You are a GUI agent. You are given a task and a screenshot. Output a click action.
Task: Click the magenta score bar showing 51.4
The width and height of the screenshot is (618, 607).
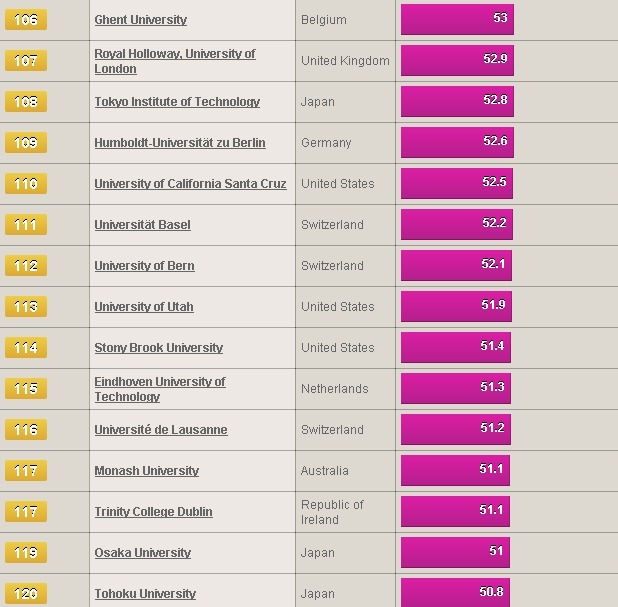pyautogui.click(x=456, y=347)
